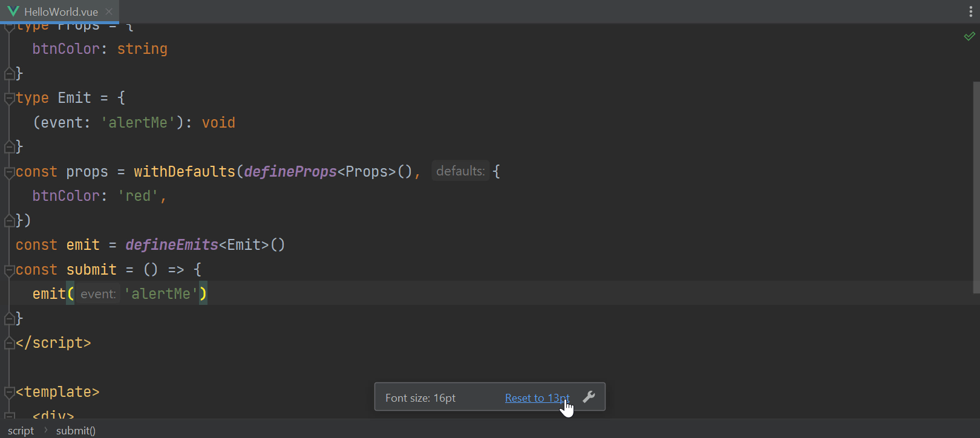Click the green inspections checkmark icon
Viewport: 980px width, 438px height.
tap(969, 36)
